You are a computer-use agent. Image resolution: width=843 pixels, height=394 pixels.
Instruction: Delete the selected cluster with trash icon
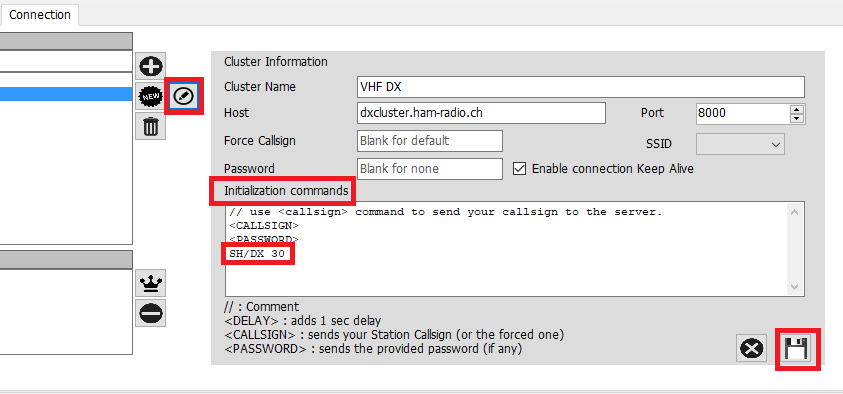click(151, 127)
